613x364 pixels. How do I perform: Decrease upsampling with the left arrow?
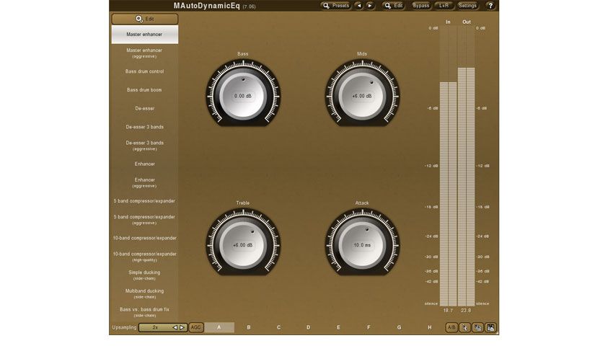pos(175,327)
